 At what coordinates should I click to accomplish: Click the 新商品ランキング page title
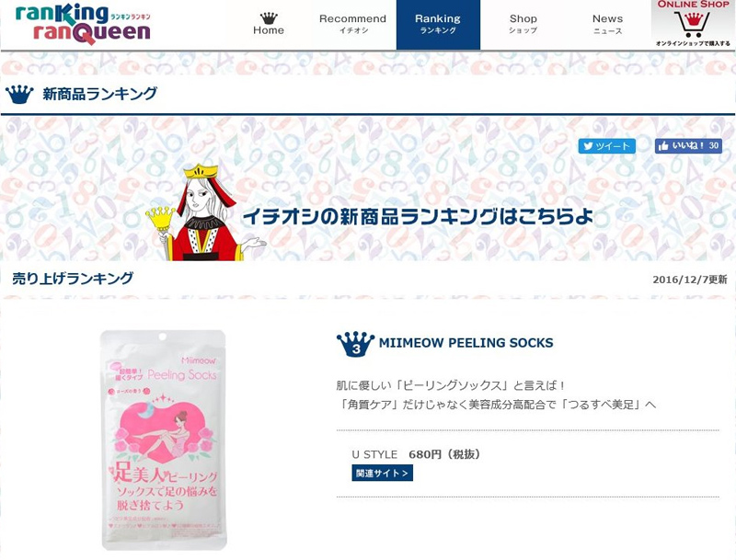(x=99, y=94)
